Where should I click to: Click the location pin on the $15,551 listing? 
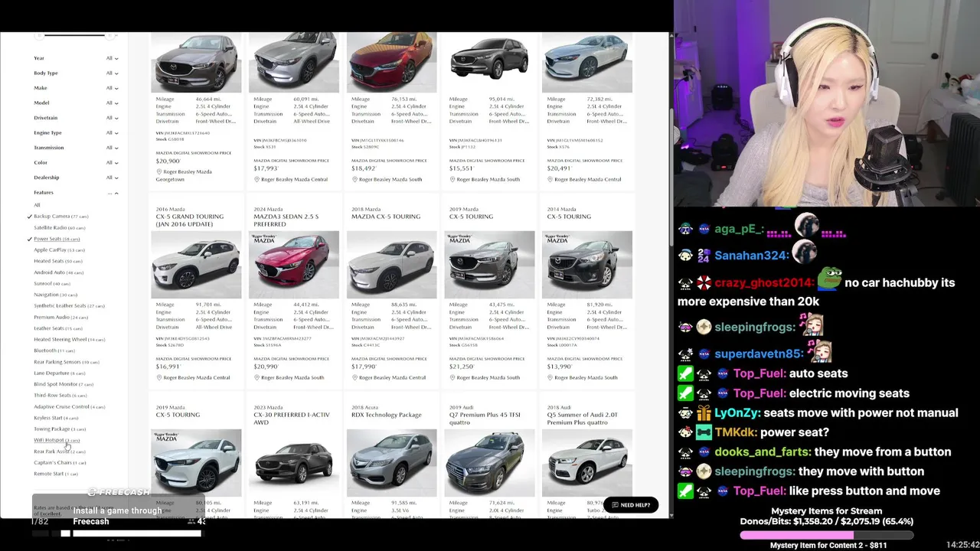click(x=453, y=179)
